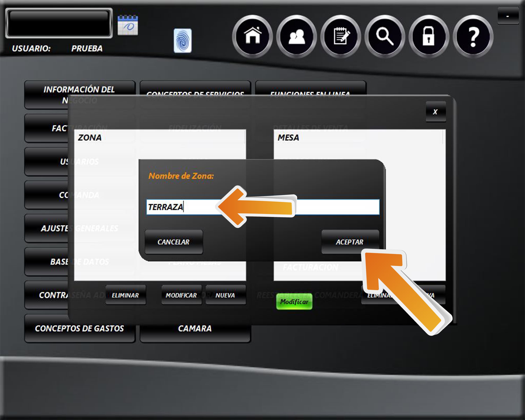525x420 pixels.
Task: Click the fingerprint icon
Action: coord(183,41)
